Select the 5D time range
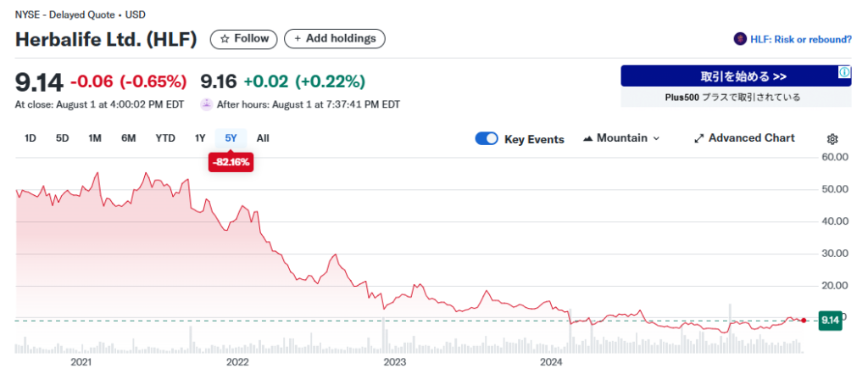 (x=63, y=138)
